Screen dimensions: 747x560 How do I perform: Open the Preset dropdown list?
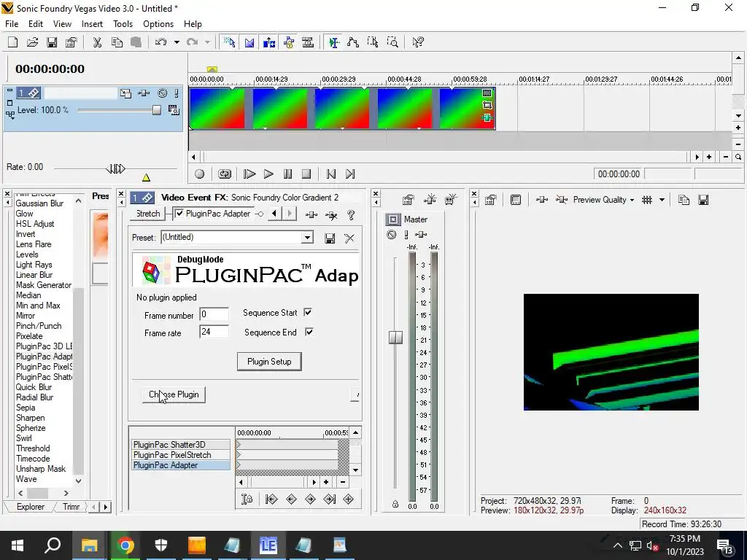(307, 237)
